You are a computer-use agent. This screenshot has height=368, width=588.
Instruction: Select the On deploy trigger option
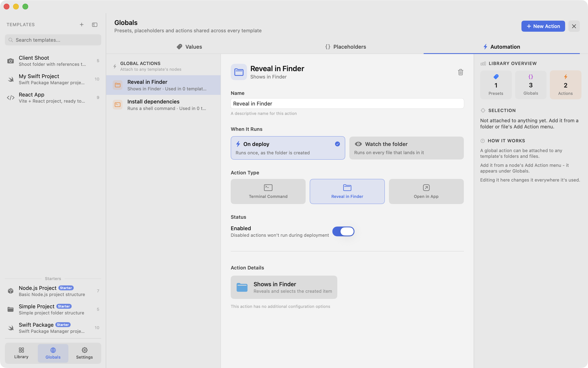pos(288,148)
